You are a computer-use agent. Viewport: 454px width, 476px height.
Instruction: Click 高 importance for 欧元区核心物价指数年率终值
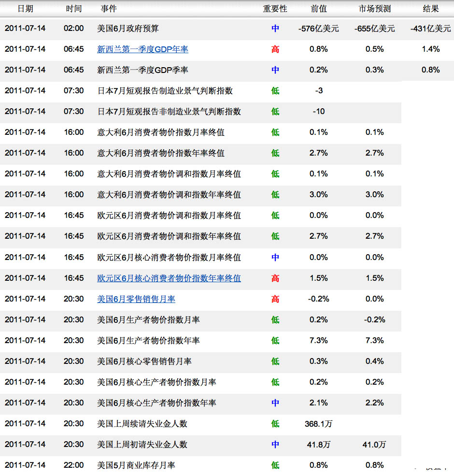pyautogui.click(x=275, y=278)
